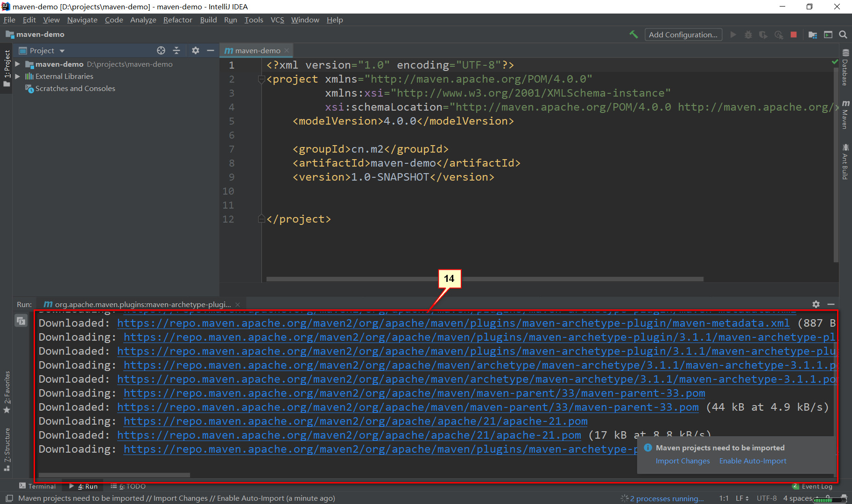This screenshot has height=504, width=852.
Task: Click the red Stop square icon
Action: click(x=794, y=35)
